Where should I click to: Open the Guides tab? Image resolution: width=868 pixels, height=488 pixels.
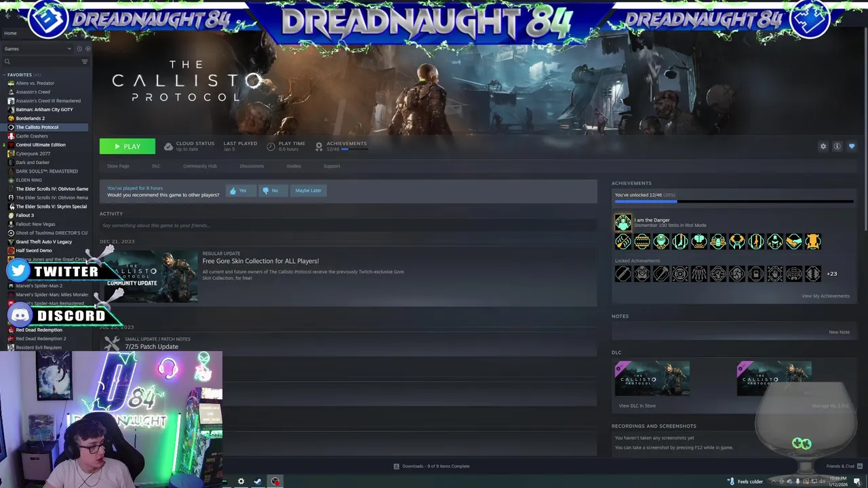[294, 166]
